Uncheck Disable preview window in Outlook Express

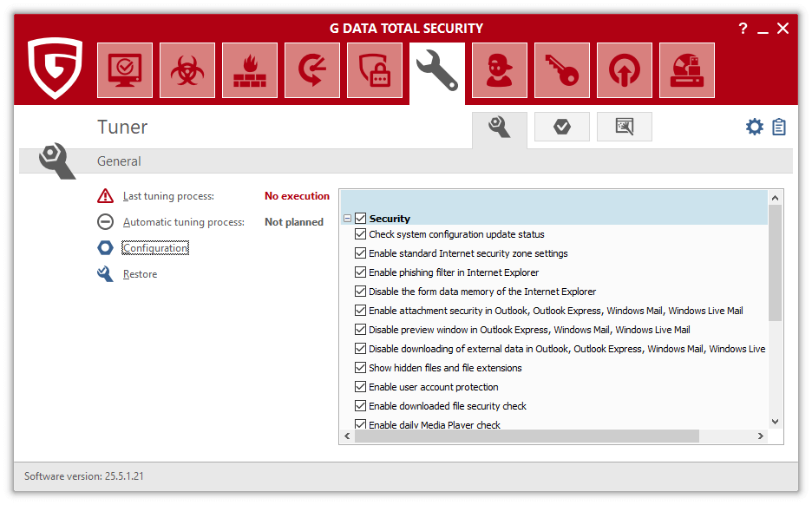(x=360, y=330)
